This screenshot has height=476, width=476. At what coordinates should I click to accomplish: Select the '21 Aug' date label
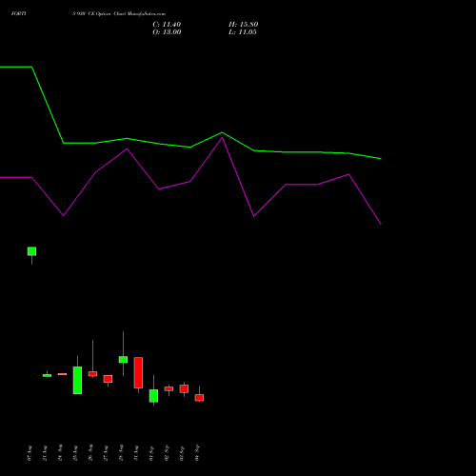pyautogui.click(x=45, y=453)
